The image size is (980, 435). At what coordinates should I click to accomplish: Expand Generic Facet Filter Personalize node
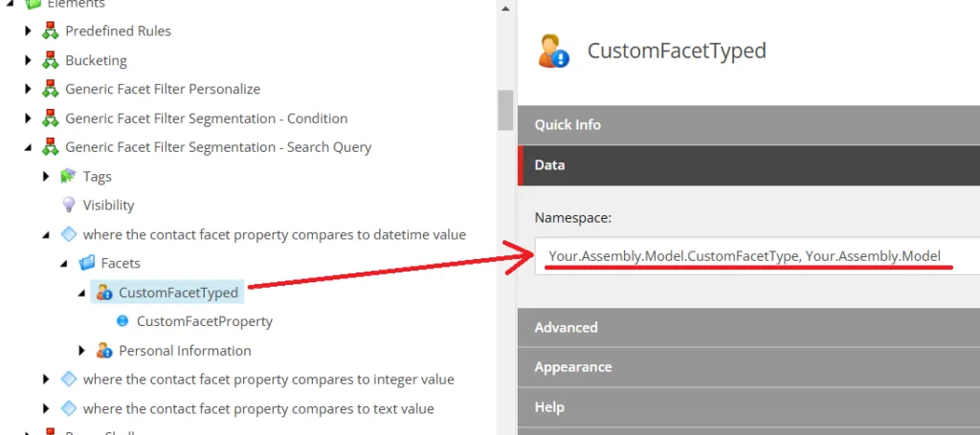[28, 89]
